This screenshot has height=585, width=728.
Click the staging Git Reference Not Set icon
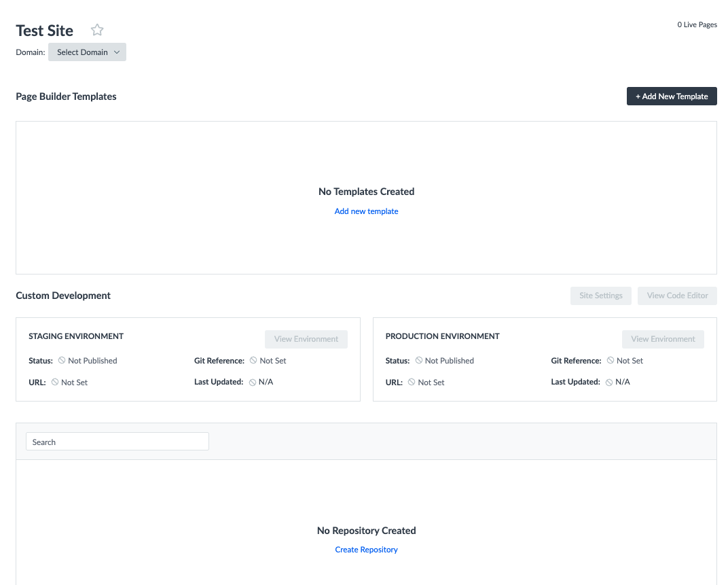click(x=253, y=360)
